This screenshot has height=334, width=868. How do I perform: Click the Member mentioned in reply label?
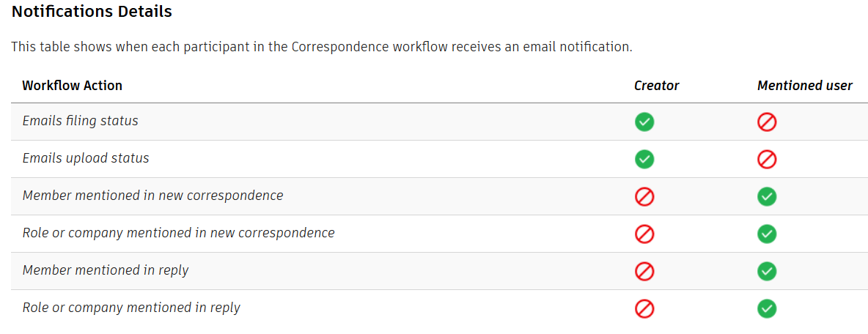click(x=105, y=270)
